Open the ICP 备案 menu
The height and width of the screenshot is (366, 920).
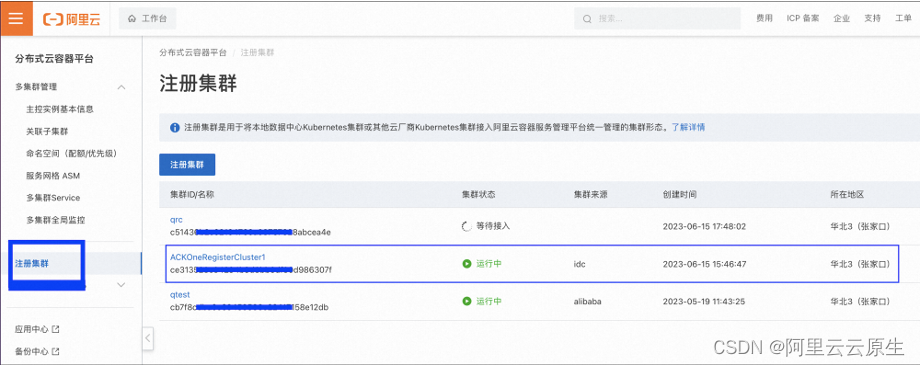[803, 18]
